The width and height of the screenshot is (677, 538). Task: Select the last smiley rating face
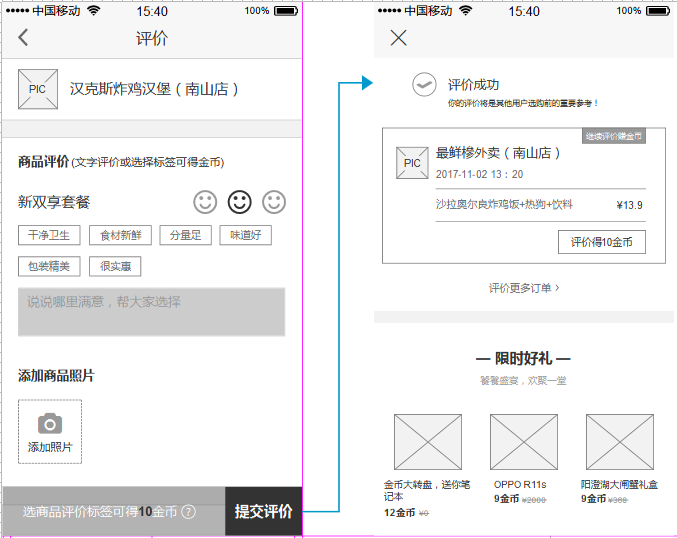coord(274,202)
